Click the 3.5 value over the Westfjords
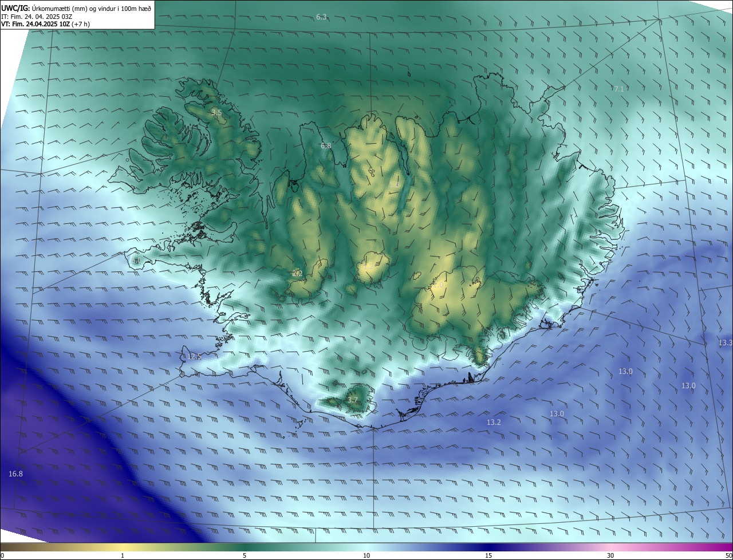This screenshot has height=560, width=733. (216, 113)
